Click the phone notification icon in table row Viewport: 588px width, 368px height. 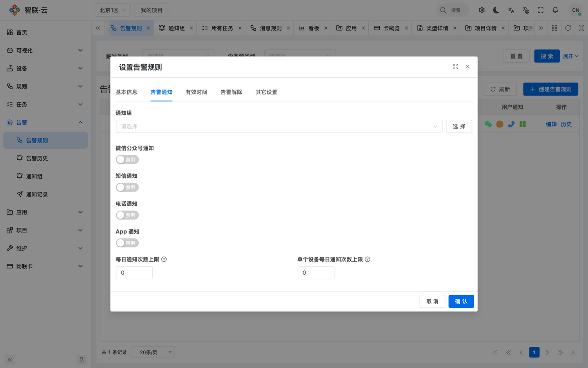511,124
